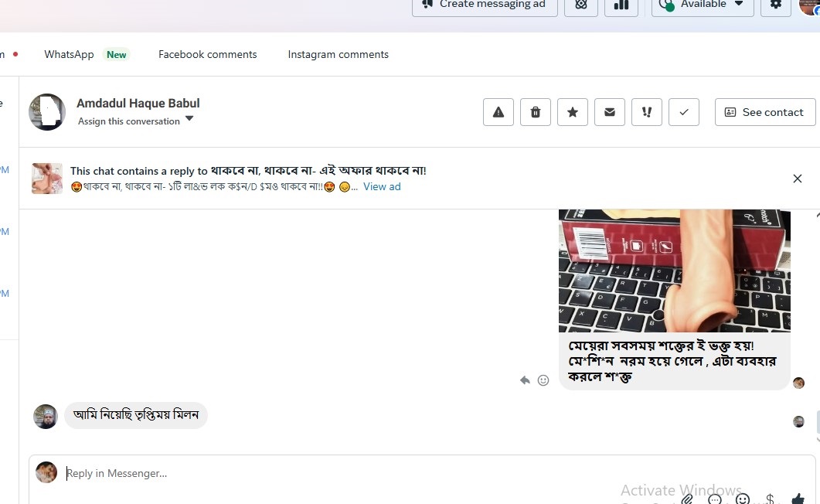Open inbox settings gear icon
The image size is (820, 504).
click(776, 5)
